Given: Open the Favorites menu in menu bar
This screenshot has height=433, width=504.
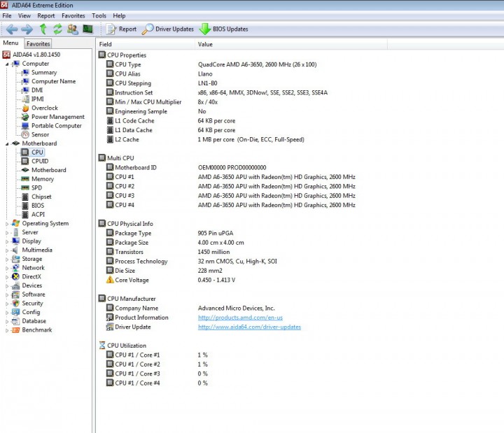Looking at the screenshot, I should pos(73,16).
